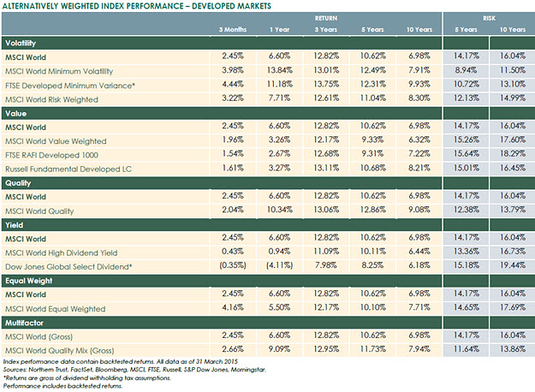Click the 10 Years return column header
The height and width of the screenshot is (392, 535).
[419, 30]
